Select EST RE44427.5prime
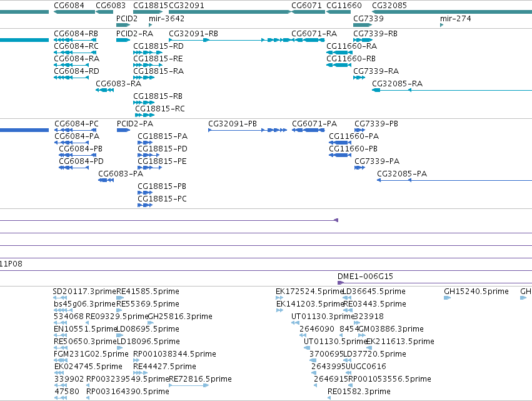The height and width of the screenshot is (401, 532). [x=164, y=367]
